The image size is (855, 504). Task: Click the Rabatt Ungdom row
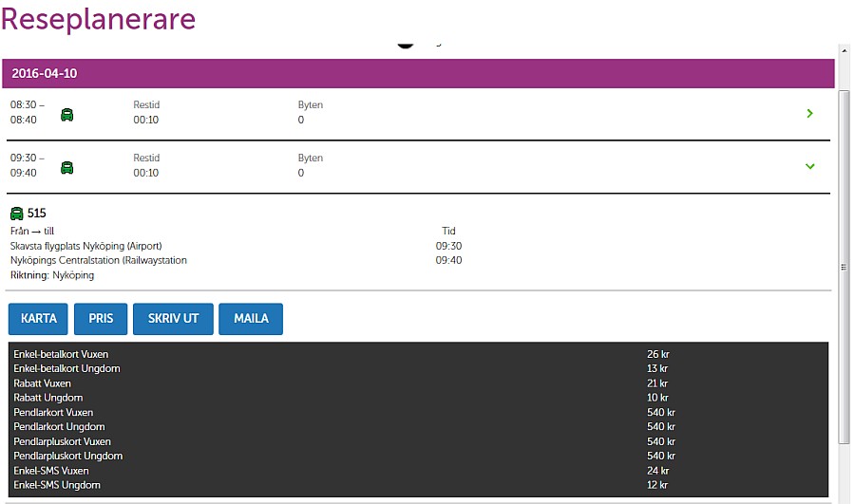(418, 398)
